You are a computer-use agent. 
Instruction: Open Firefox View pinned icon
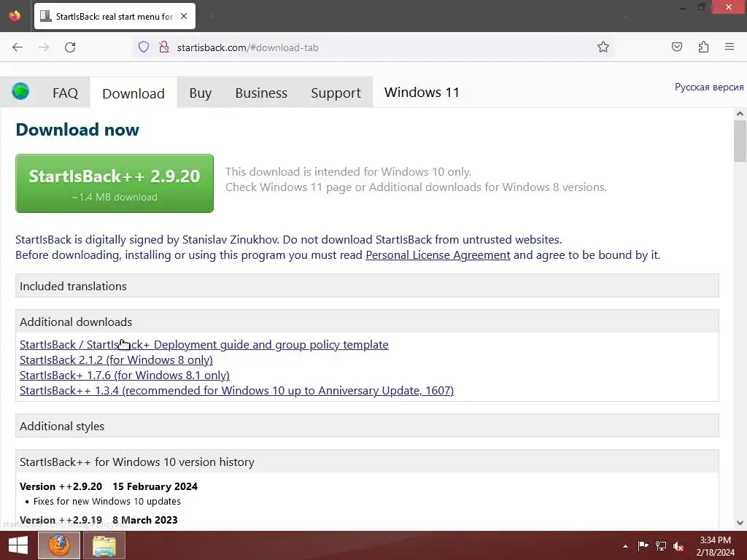15,16
